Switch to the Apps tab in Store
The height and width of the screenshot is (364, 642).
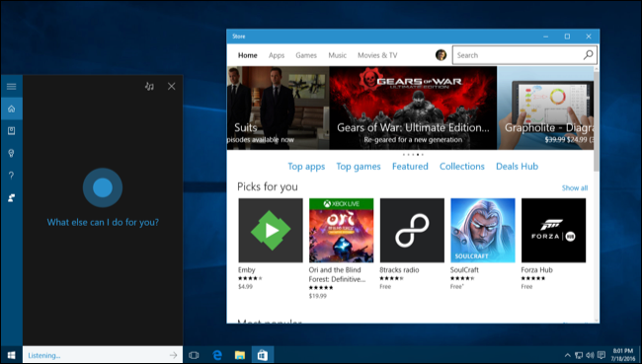[277, 55]
